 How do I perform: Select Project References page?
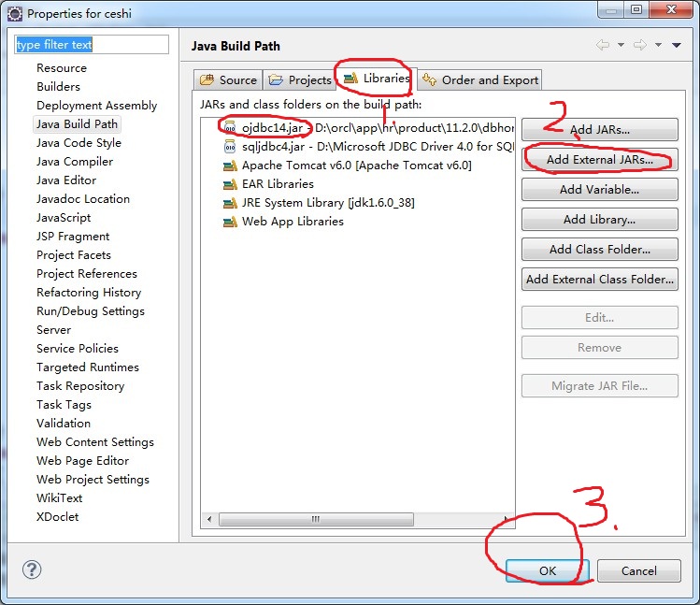pyautogui.click(x=87, y=274)
